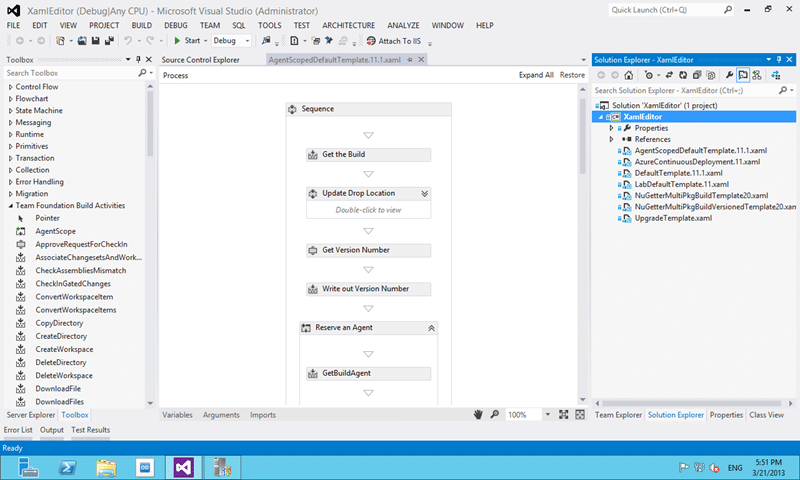800x480 pixels.
Task: Collapse Team Foundation Build Activities group
Action: tap(10, 206)
